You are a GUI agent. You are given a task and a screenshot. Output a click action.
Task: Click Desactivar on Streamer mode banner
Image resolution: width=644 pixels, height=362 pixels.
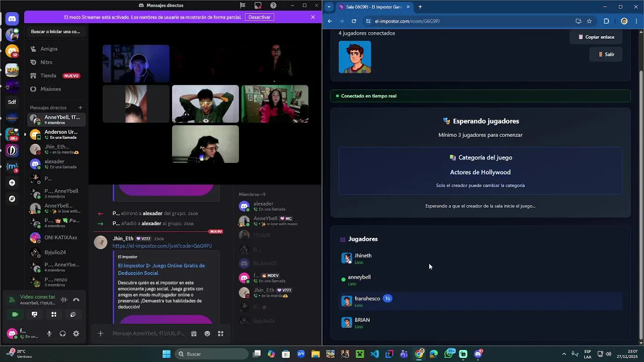pos(260,17)
